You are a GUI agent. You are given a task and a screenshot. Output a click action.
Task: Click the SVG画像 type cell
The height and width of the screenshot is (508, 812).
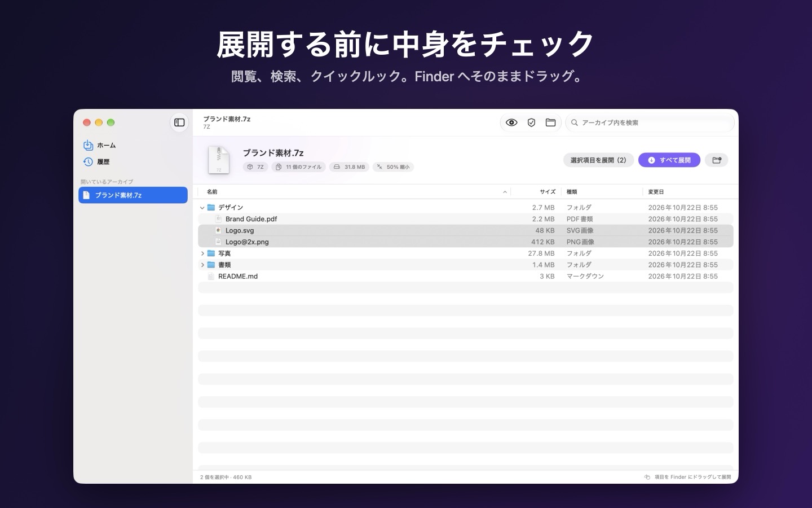coord(580,230)
